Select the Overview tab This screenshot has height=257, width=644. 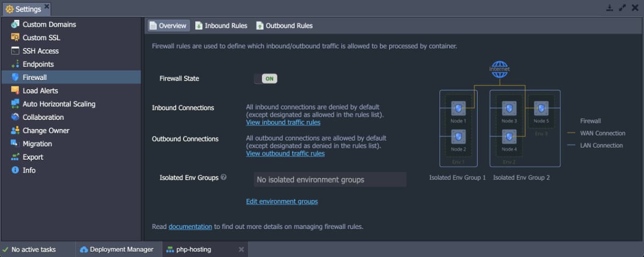coord(167,26)
